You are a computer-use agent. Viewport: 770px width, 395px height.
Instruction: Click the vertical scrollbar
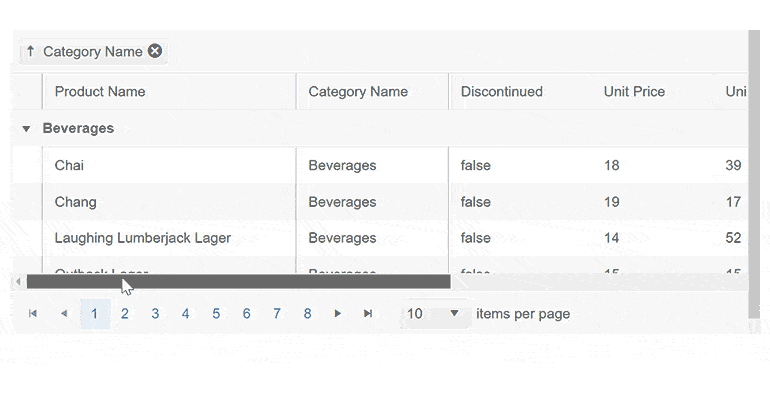pyautogui.click(x=754, y=174)
